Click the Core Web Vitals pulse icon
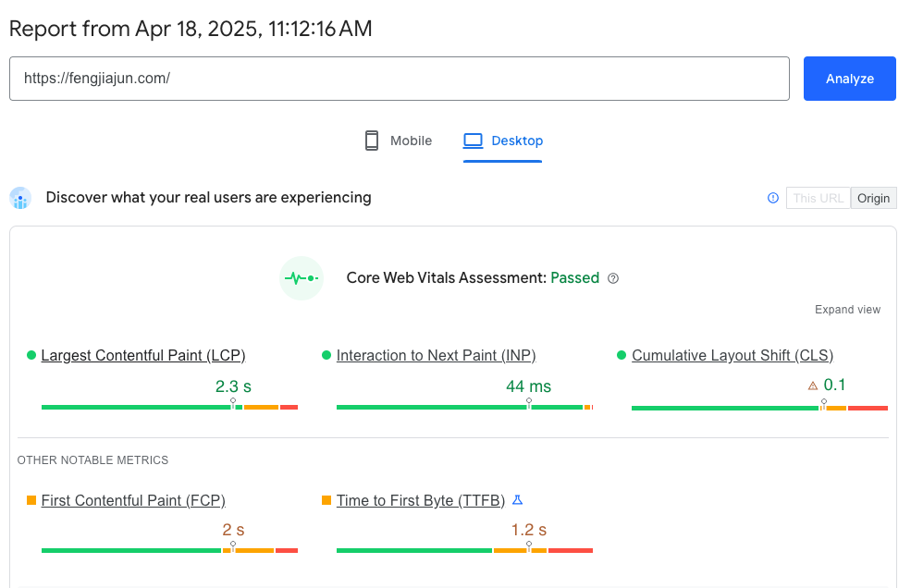 tap(302, 278)
